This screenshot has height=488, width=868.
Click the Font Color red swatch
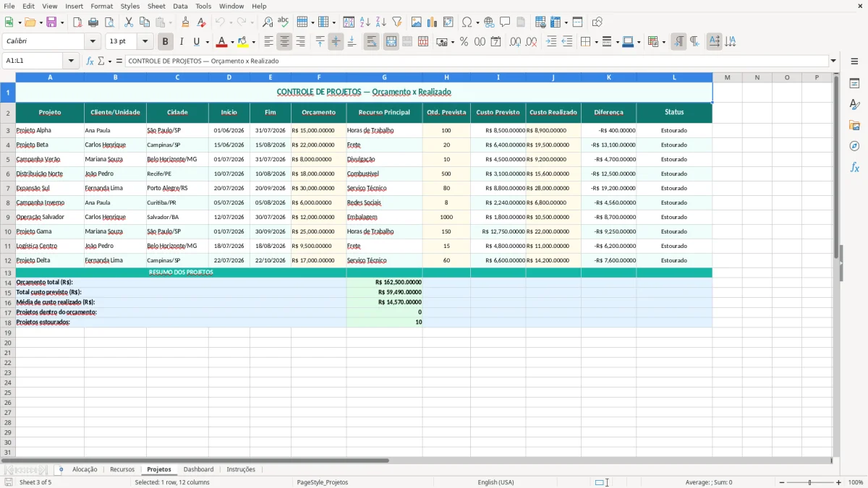click(x=222, y=42)
